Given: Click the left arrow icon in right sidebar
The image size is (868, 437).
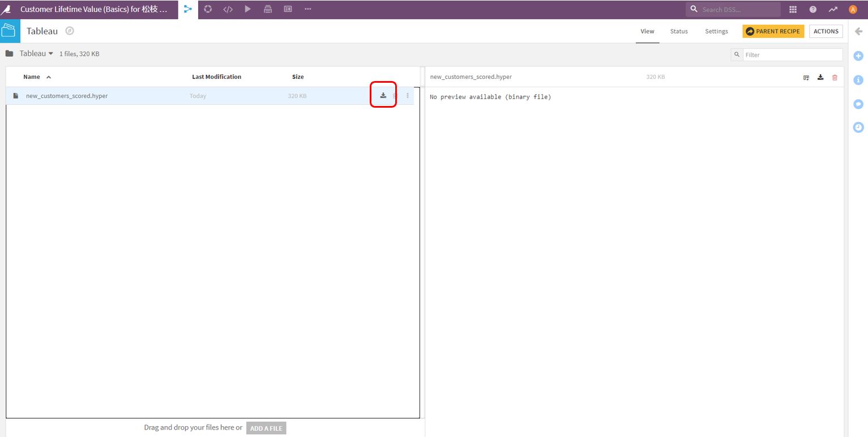Looking at the screenshot, I should (858, 32).
